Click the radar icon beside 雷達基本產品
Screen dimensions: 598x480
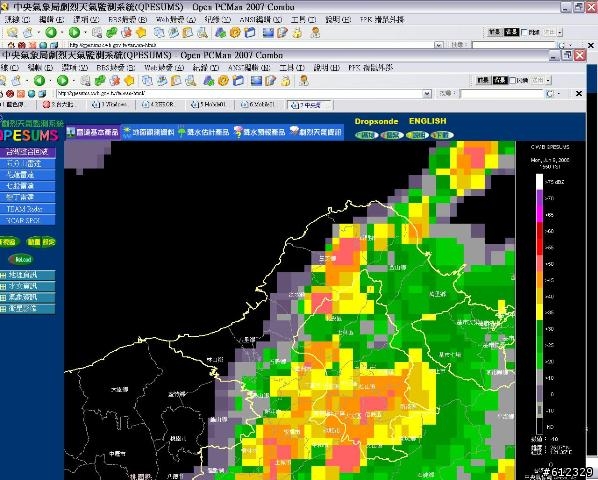(71, 132)
